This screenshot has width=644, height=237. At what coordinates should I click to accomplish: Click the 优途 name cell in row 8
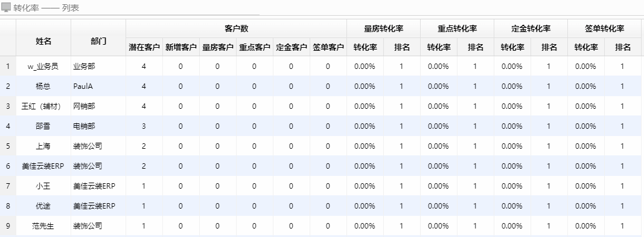pyautogui.click(x=43, y=206)
